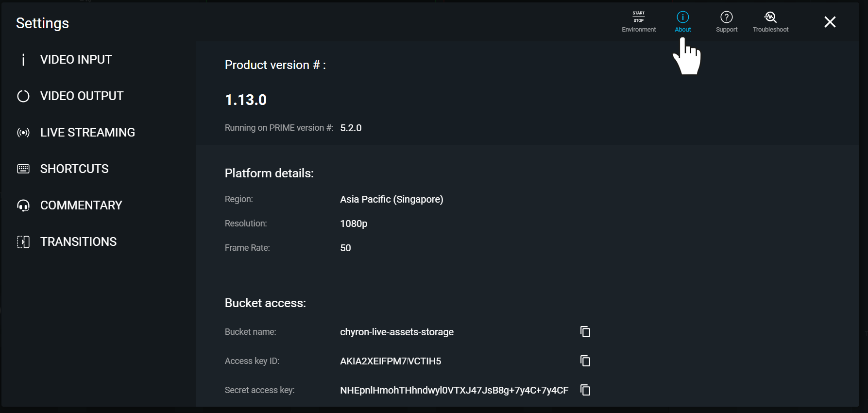Close the Settings dialog
This screenshot has width=868, height=413.
830,22
